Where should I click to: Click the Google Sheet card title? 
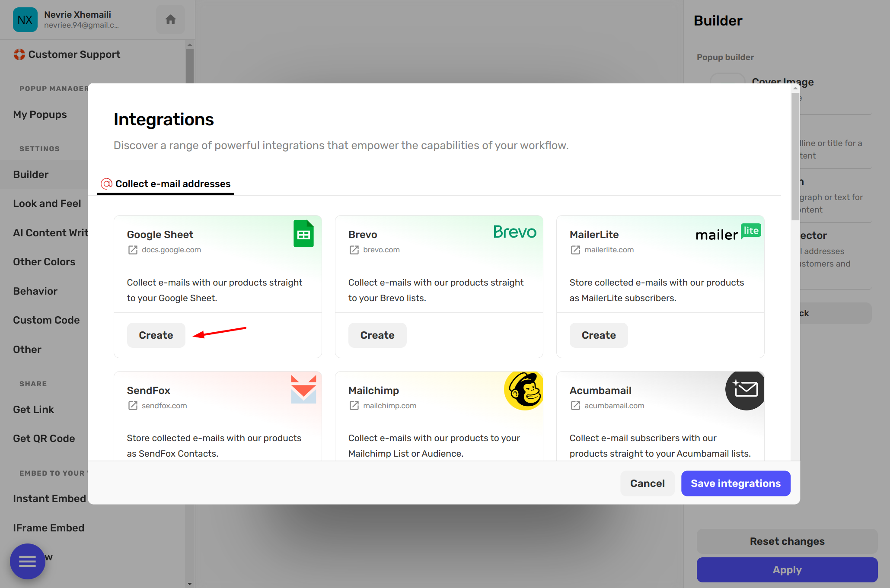[x=160, y=235]
